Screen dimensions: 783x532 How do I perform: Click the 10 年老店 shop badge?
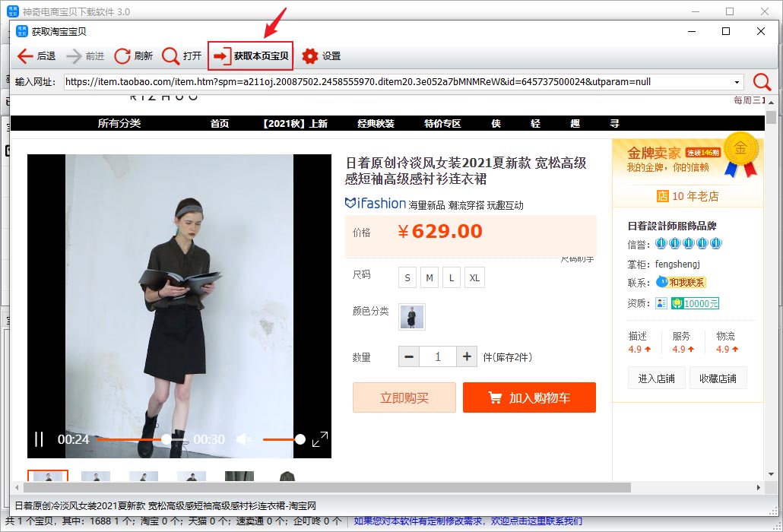point(688,196)
